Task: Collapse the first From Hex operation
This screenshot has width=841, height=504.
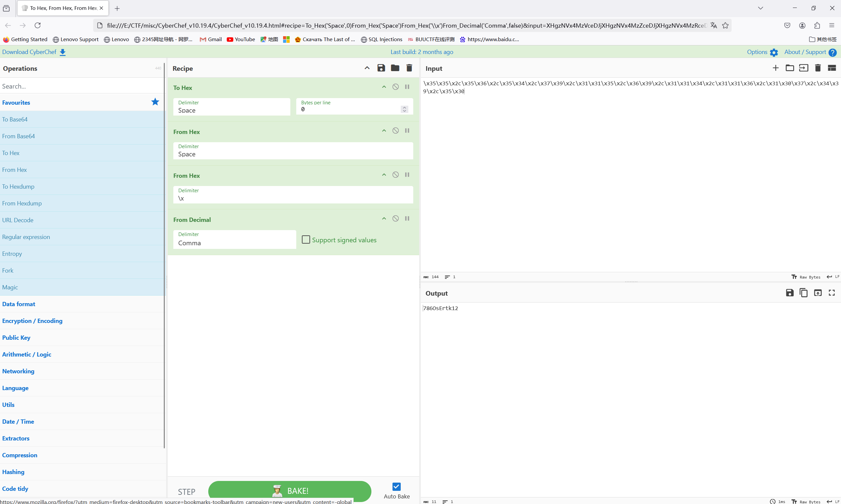Action: [x=384, y=131]
